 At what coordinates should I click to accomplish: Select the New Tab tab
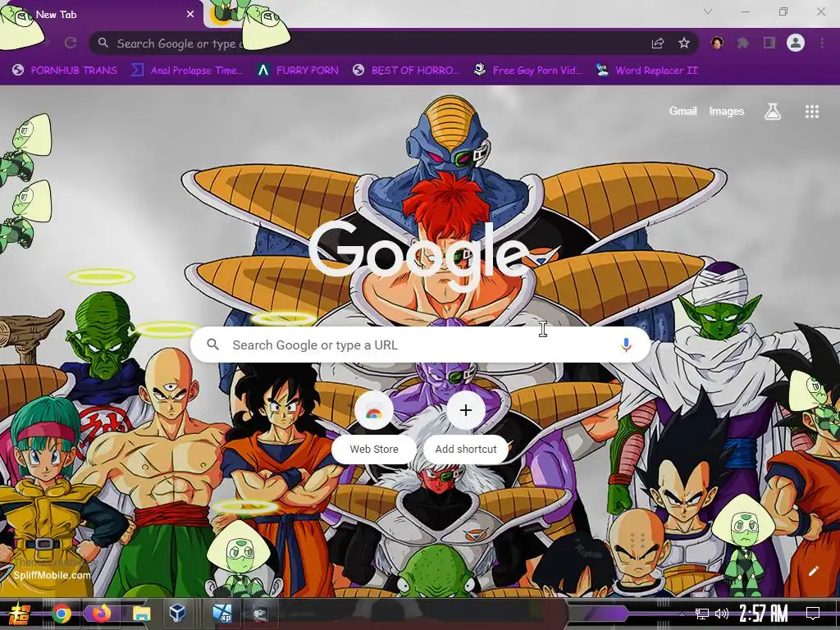(102, 15)
